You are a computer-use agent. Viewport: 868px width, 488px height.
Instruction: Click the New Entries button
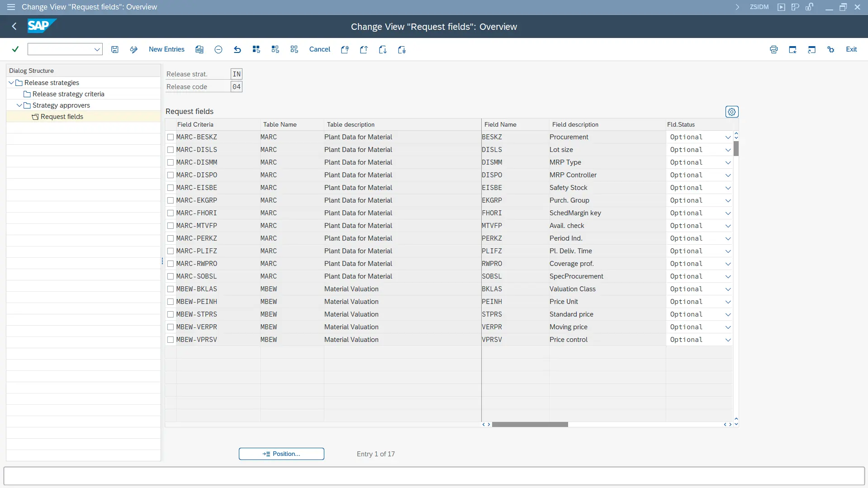pos(166,49)
